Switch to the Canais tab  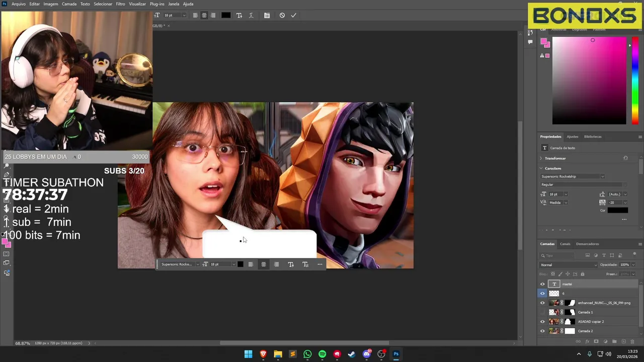[x=565, y=244]
